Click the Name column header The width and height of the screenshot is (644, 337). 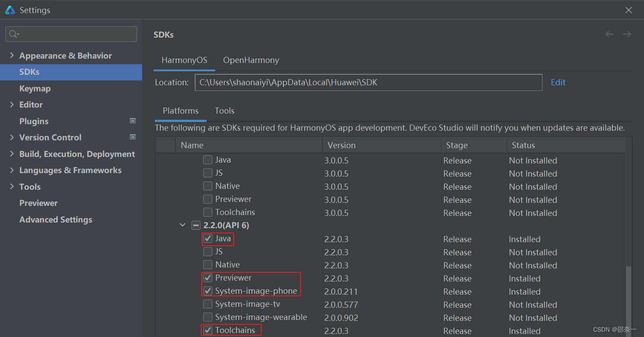pos(249,145)
